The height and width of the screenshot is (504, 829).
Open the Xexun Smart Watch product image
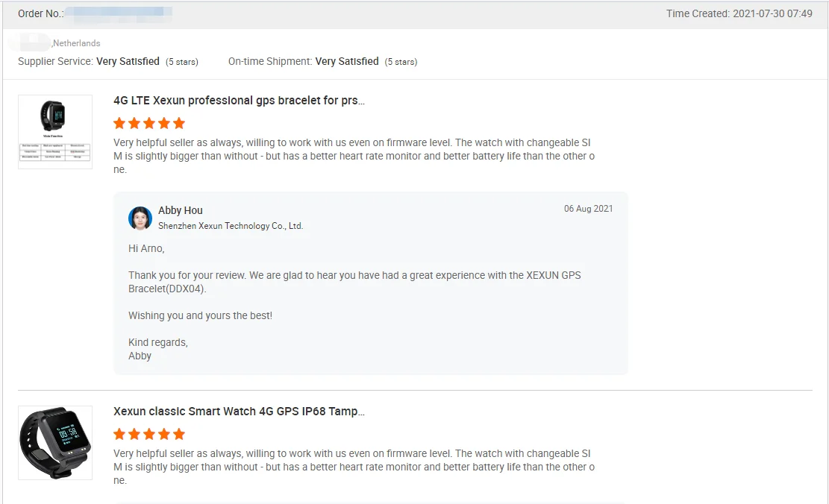[x=55, y=443]
